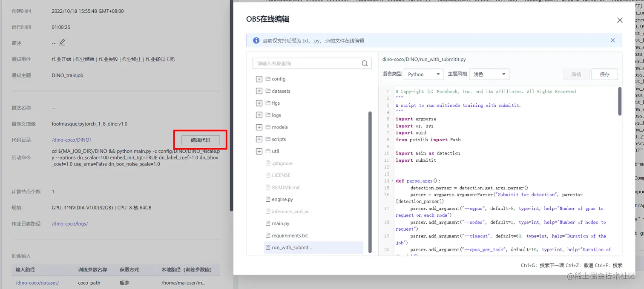Click the file icon next to LICENSE
The width and height of the screenshot is (644, 289).
coord(268,175)
